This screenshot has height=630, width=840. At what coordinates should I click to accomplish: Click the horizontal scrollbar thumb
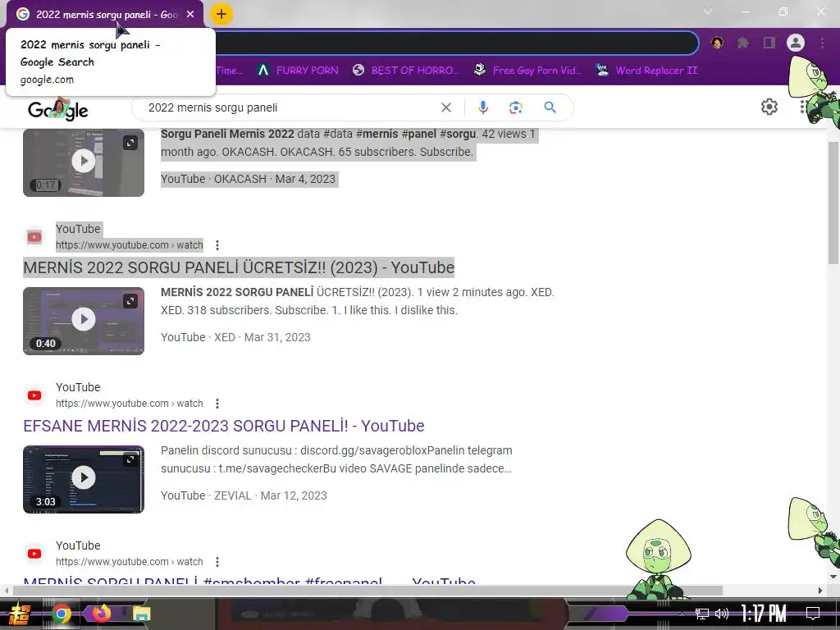pyautogui.click(x=367, y=591)
